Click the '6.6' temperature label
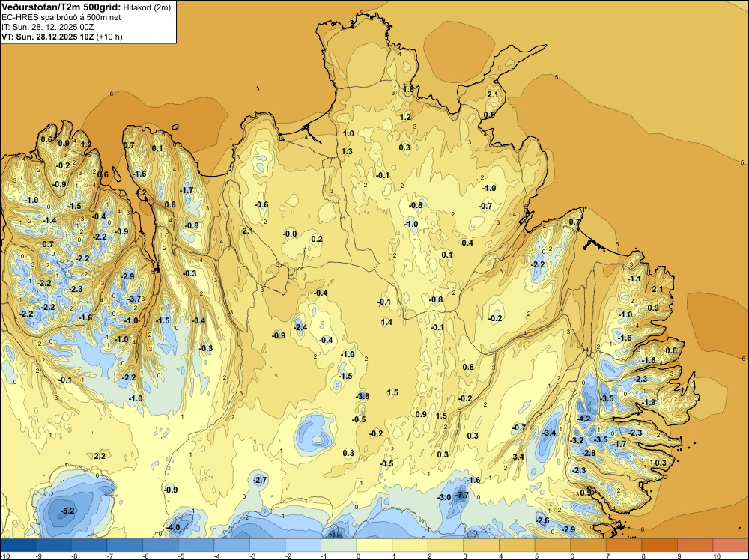749x560 pixels. tap(103, 174)
